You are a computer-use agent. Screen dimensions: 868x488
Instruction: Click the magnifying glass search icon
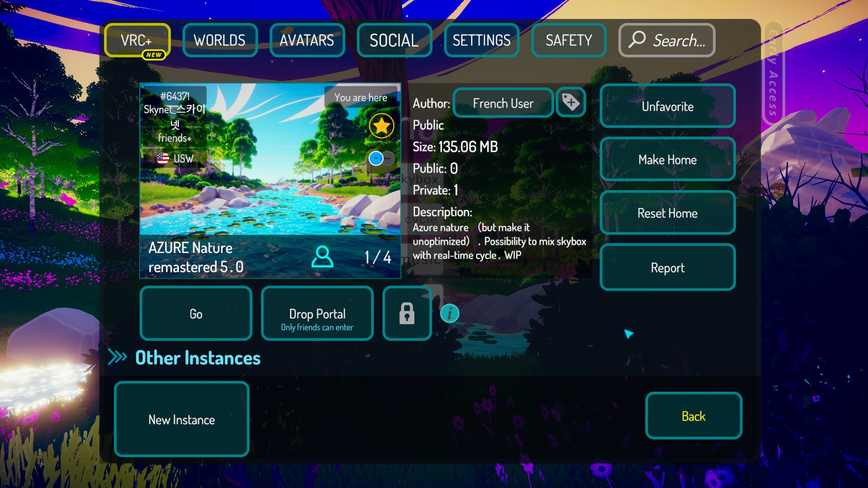coord(637,39)
